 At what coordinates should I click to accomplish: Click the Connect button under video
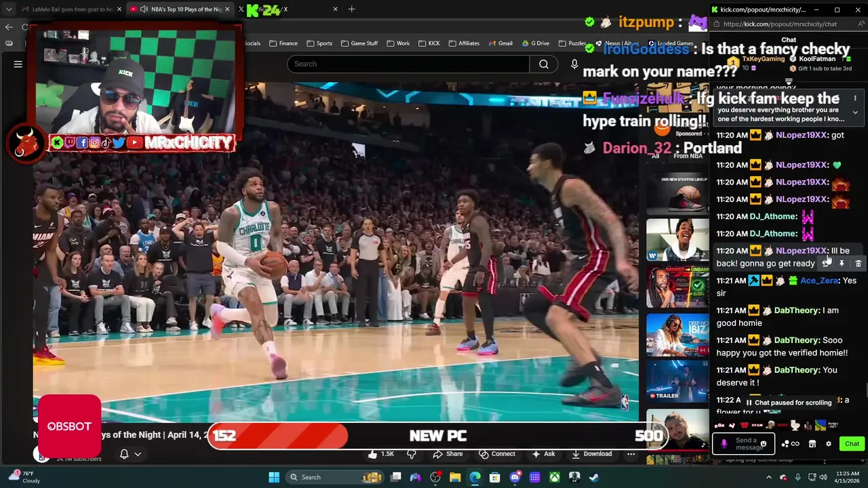(x=497, y=454)
